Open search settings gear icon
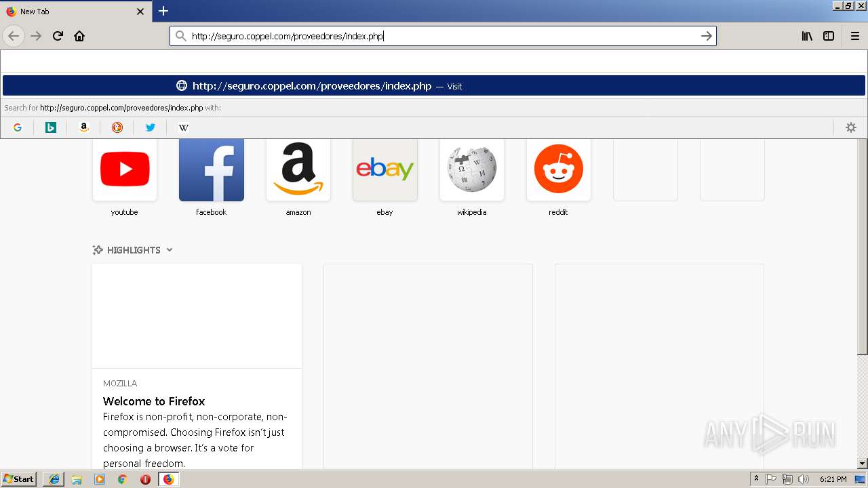This screenshot has height=488, width=868. pyautogui.click(x=851, y=127)
